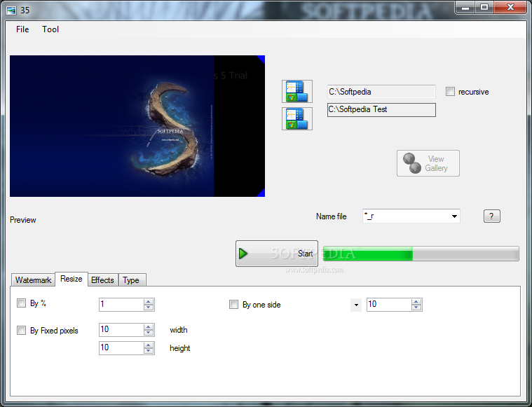Click the Name file label
The image size is (532, 407).
[x=331, y=216]
